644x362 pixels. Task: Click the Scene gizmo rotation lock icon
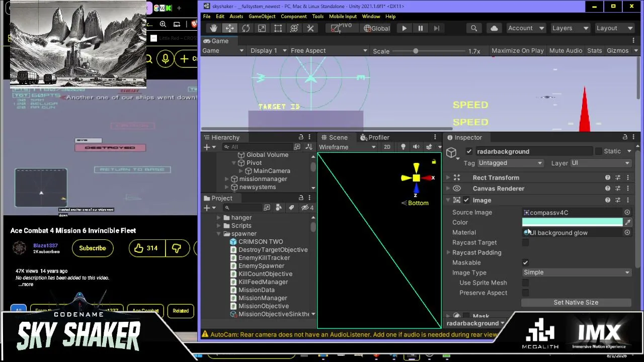coord(434,162)
